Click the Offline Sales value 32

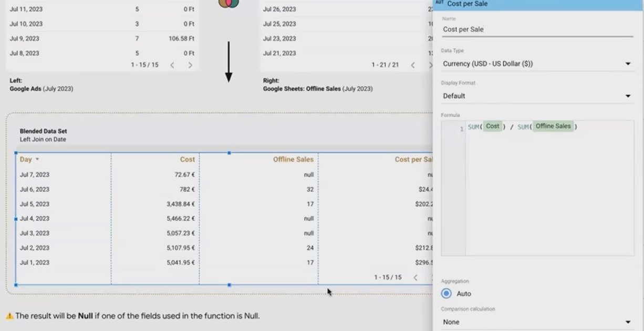[310, 189]
